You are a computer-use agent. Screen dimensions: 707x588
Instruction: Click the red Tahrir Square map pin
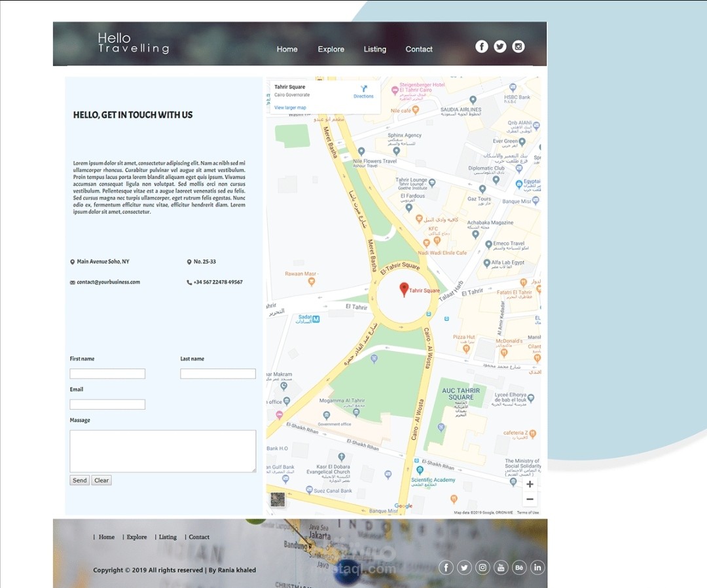point(404,289)
